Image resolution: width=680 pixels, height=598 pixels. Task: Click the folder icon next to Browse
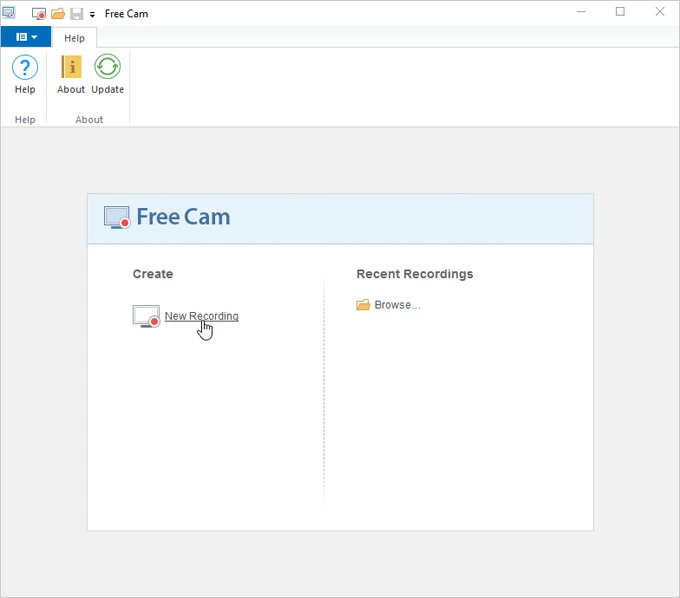tap(363, 305)
